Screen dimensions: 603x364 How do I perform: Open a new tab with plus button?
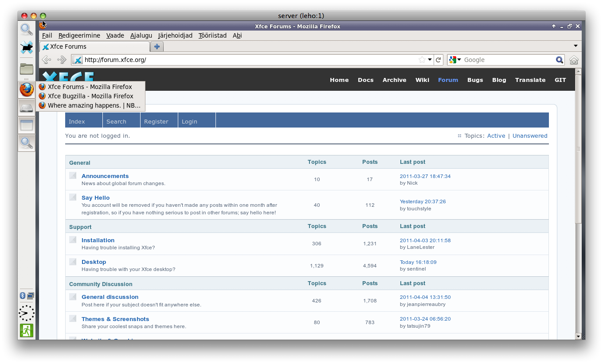click(x=157, y=46)
